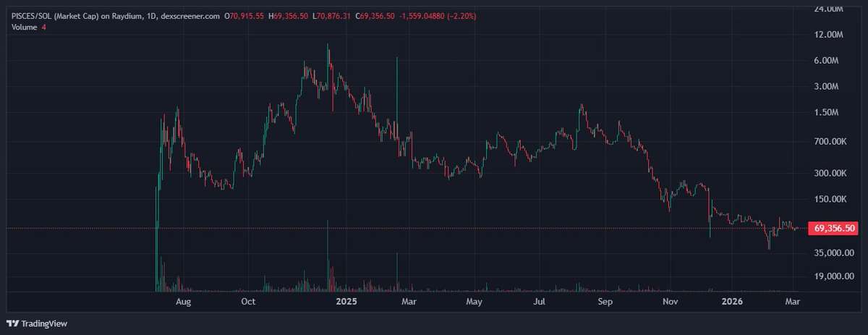Click the Nov label on the time axis
This screenshot has height=335, width=868.
click(x=671, y=300)
